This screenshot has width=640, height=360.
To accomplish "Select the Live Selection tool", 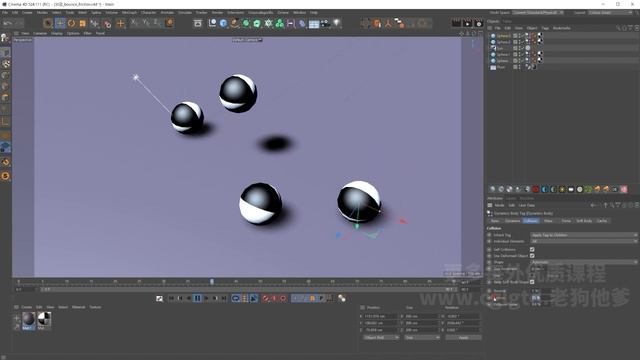I will click(x=48, y=23).
